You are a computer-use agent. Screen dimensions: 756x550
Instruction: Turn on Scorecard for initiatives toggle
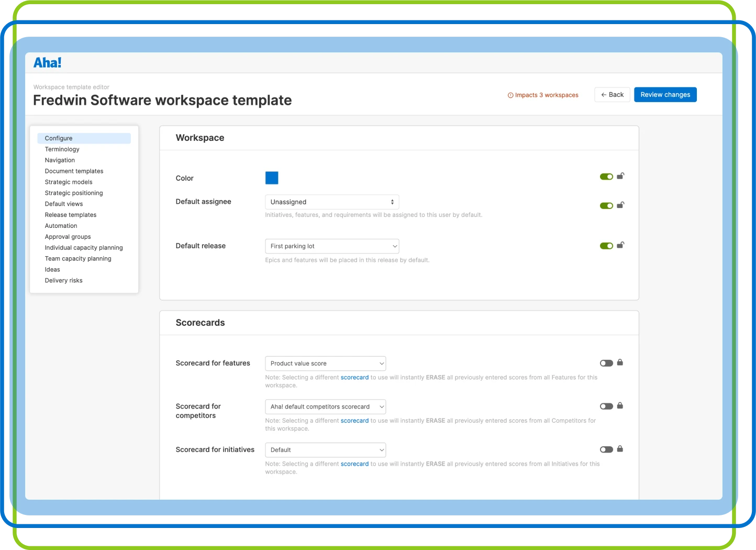click(x=606, y=449)
